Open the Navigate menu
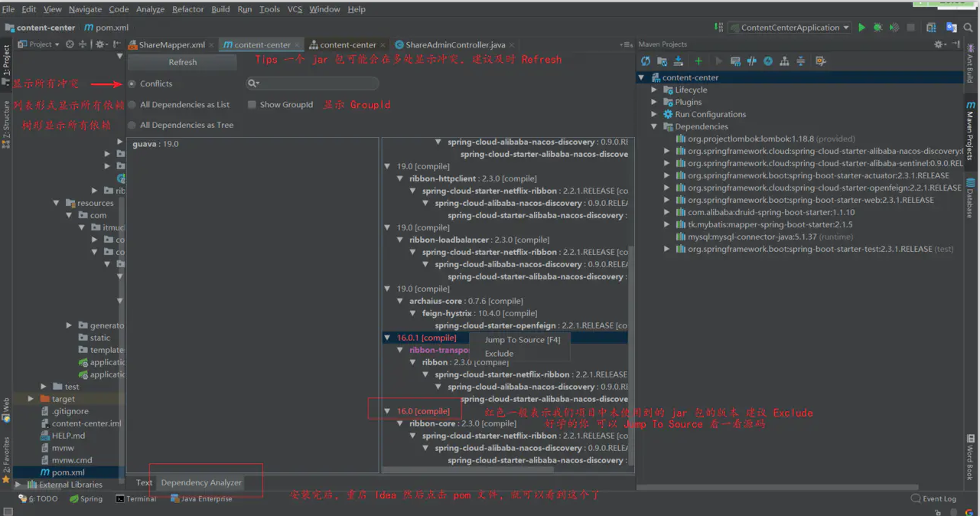Image resolution: width=980 pixels, height=516 pixels. click(x=85, y=9)
